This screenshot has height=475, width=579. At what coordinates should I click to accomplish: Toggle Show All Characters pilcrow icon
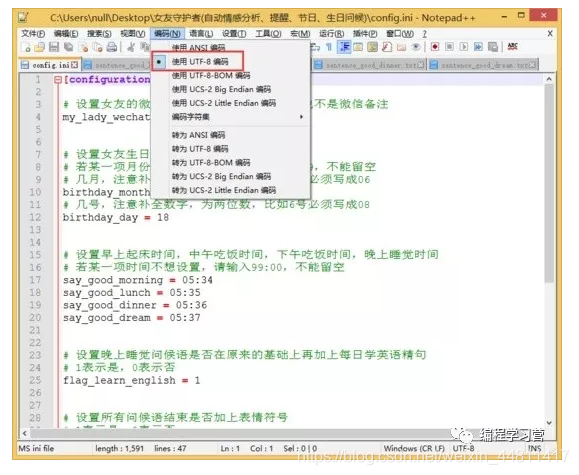329,47
